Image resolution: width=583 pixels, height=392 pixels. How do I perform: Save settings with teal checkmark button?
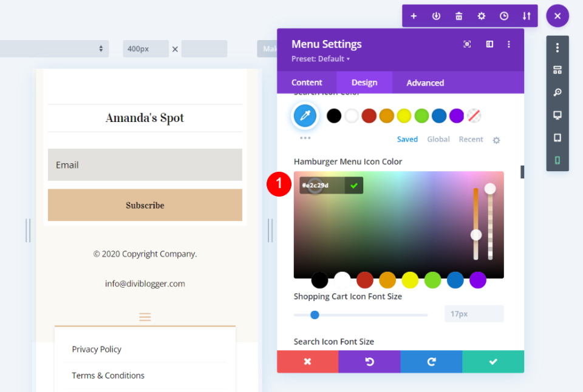[x=493, y=362]
